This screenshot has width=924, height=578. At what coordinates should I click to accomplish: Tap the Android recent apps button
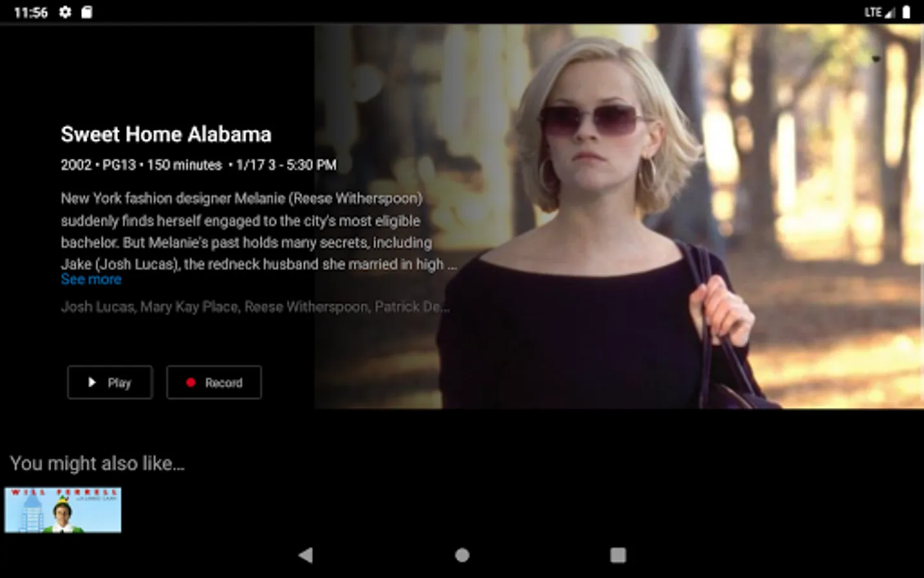(618, 555)
